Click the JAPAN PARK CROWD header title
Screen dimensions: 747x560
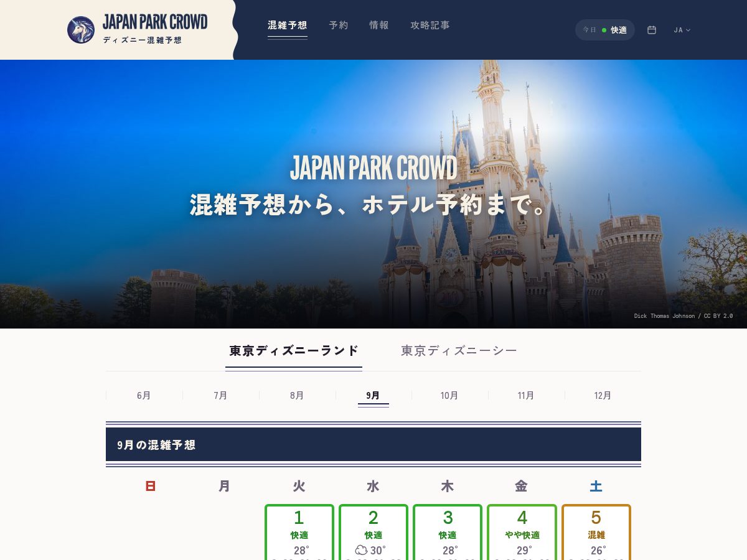tap(155, 22)
